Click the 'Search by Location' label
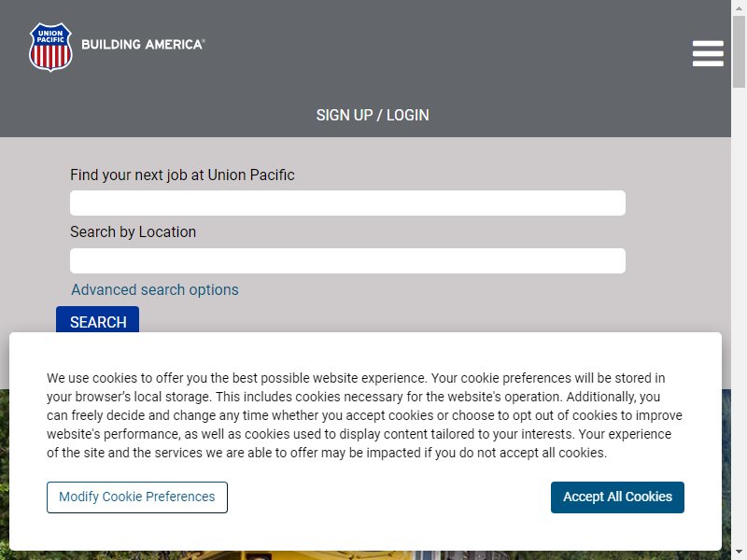 (x=133, y=231)
